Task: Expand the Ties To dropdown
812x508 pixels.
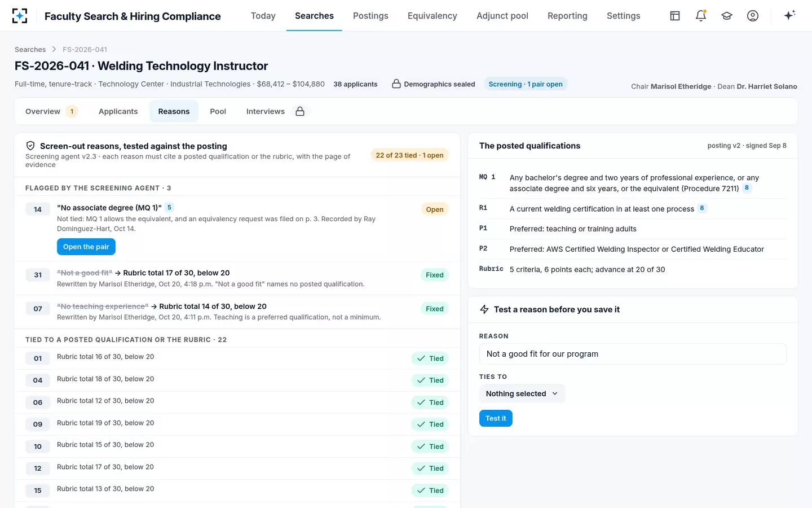Action: 522,393
